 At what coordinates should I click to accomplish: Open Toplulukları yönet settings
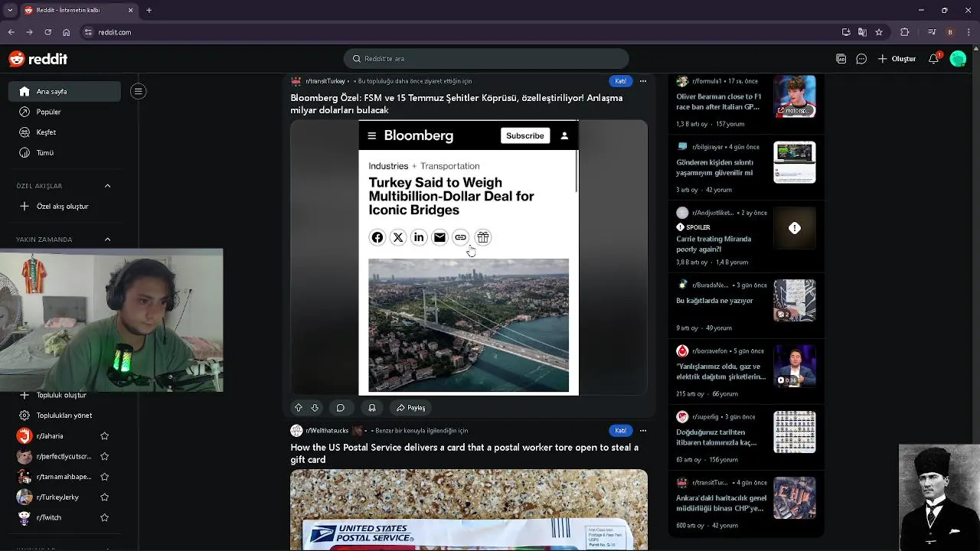click(x=64, y=416)
